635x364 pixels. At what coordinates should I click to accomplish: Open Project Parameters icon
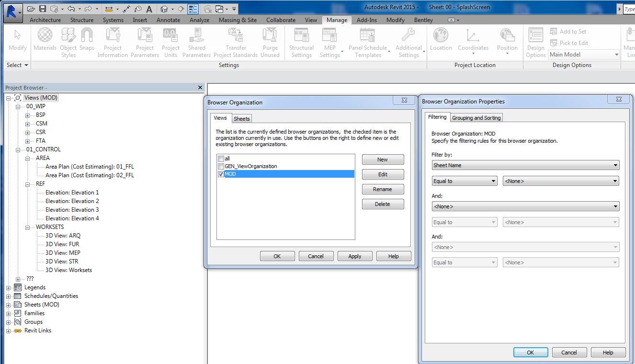145,34
